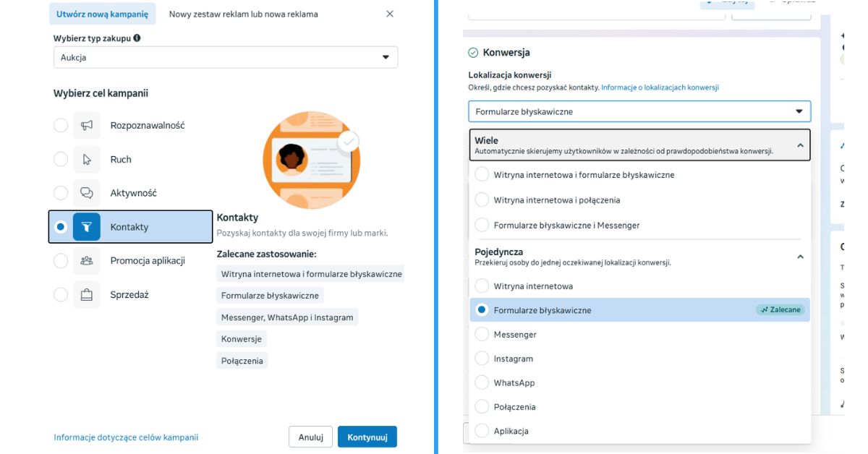The image size is (868, 454).
Task: Click the info icon beside Wybierz typ zakupu
Action: [137, 38]
